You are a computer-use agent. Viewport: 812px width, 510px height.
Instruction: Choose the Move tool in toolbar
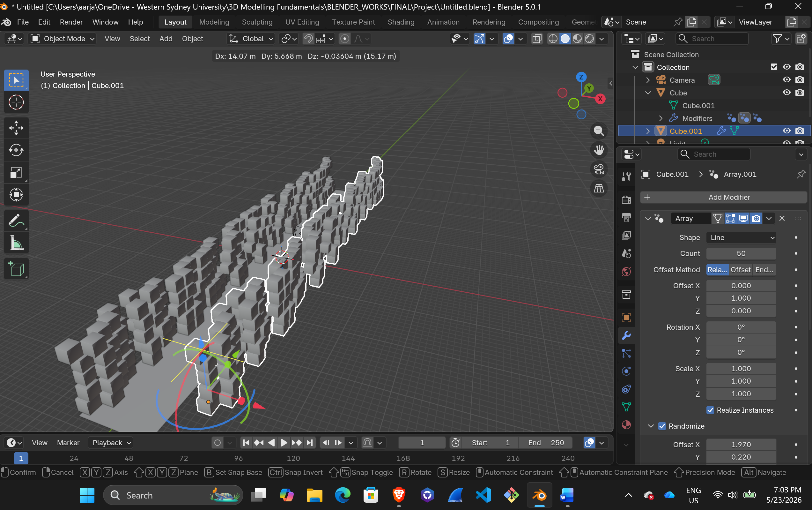pos(16,128)
